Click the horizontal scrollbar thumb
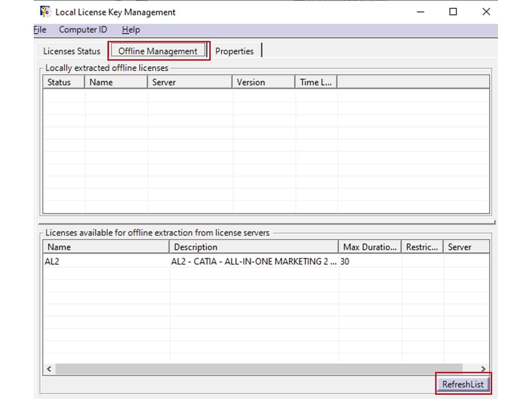532x399 pixels. point(259,369)
